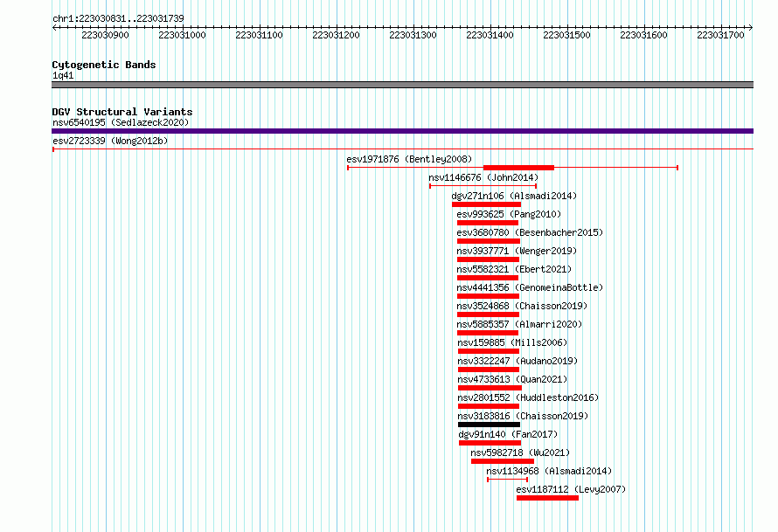Image resolution: width=778 pixels, height=532 pixels.
Task: Open the nsv5582321 (Ebert2021) label
Action: click(x=514, y=269)
